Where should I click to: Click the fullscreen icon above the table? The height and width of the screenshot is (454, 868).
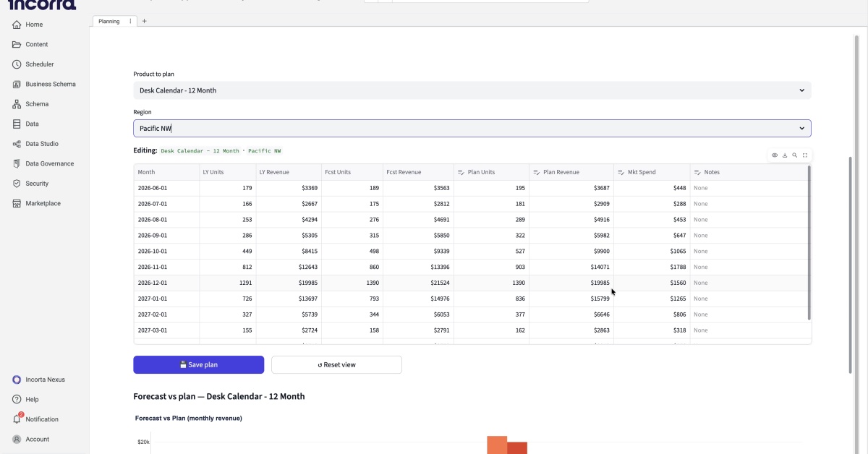[805, 155]
